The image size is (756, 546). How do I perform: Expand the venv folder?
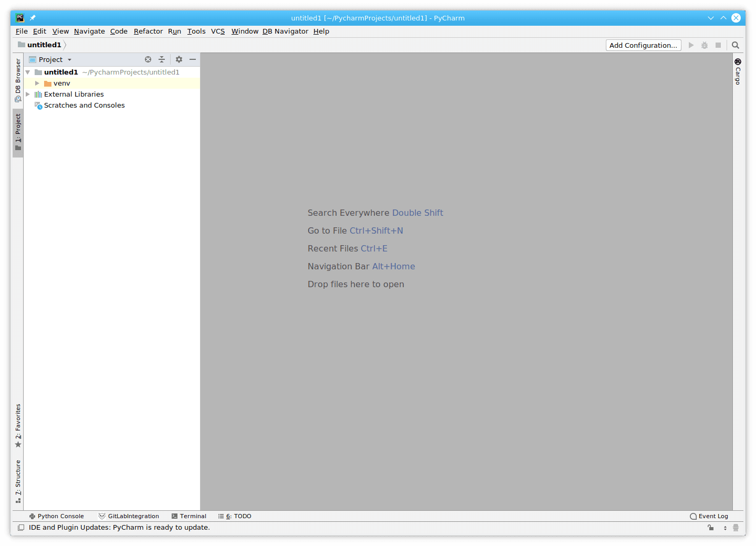(x=37, y=83)
